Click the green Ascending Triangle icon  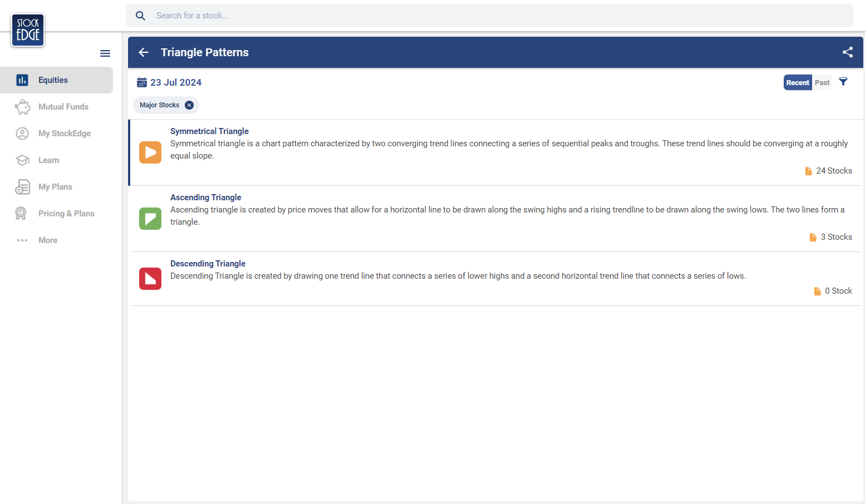[x=150, y=219]
